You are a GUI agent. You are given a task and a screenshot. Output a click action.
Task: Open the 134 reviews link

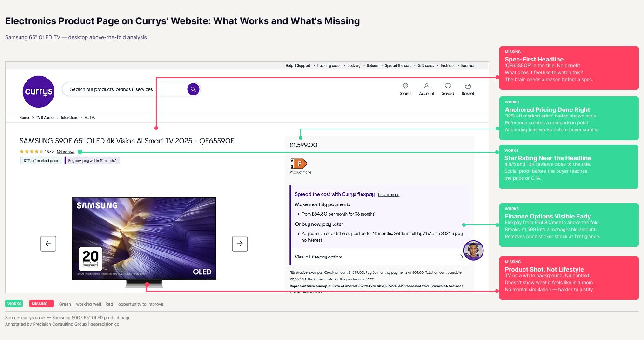pyautogui.click(x=66, y=152)
